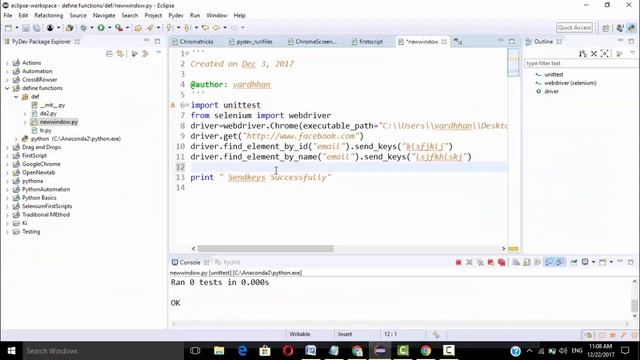
Task: Toggle hide imports icon in Outline toolbar
Action: point(619,53)
